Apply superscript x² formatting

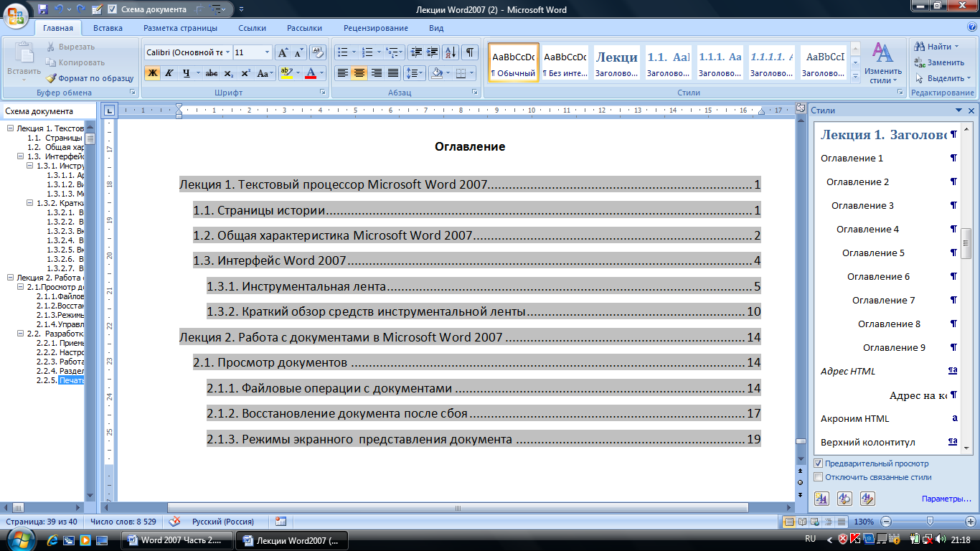click(245, 73)
